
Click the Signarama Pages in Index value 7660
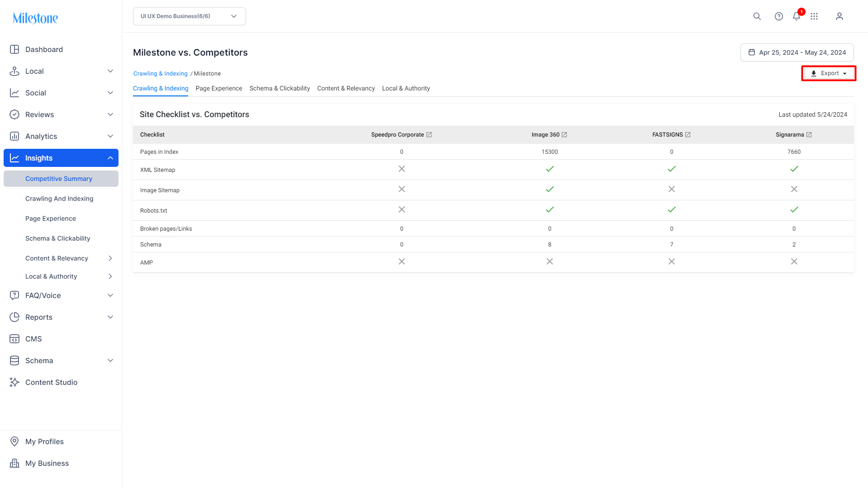[x=794, y=152]
